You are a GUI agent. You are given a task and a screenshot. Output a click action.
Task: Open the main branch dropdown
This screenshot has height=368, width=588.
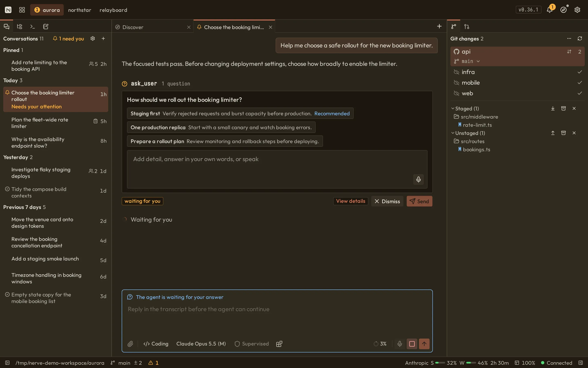coord(467,61)
